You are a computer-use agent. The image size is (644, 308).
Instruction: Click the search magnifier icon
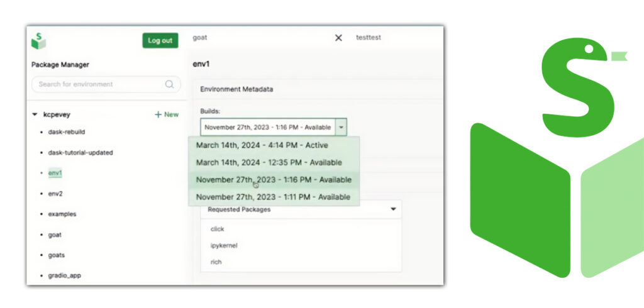pos(169,84)
